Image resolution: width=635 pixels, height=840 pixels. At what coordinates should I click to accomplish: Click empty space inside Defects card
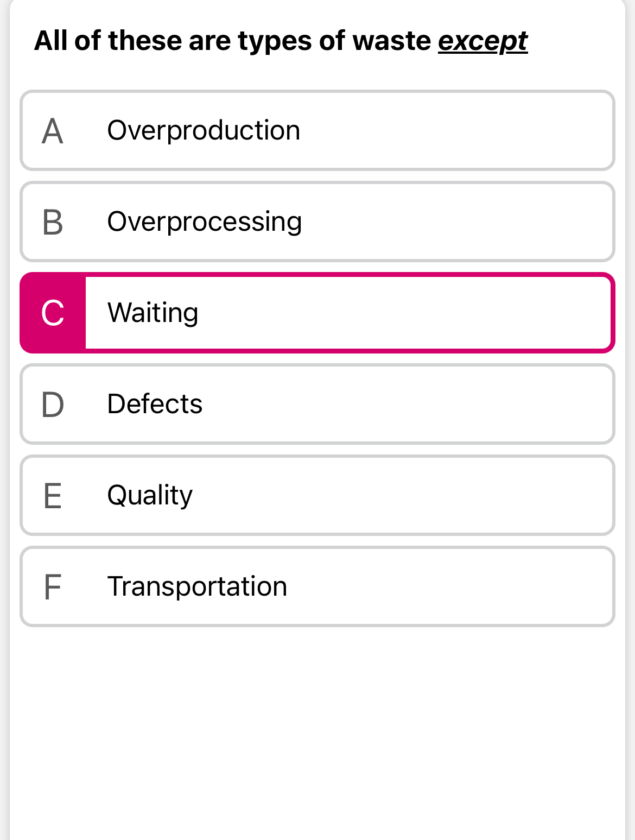point(407,405)
